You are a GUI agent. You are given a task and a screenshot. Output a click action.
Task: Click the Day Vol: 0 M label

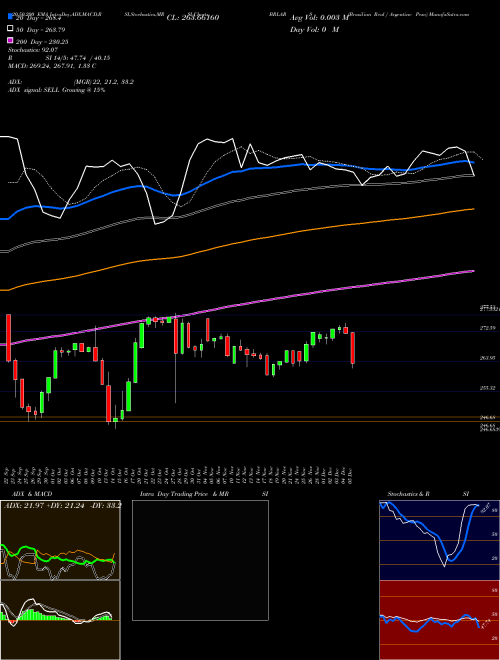[314, 29]
